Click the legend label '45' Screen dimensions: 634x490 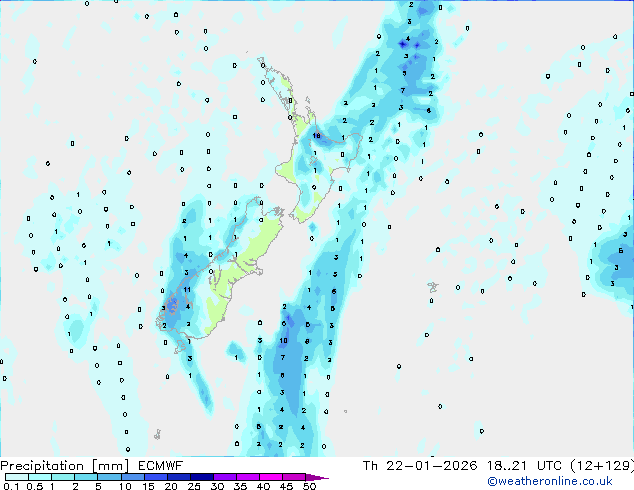coord(286,486)
